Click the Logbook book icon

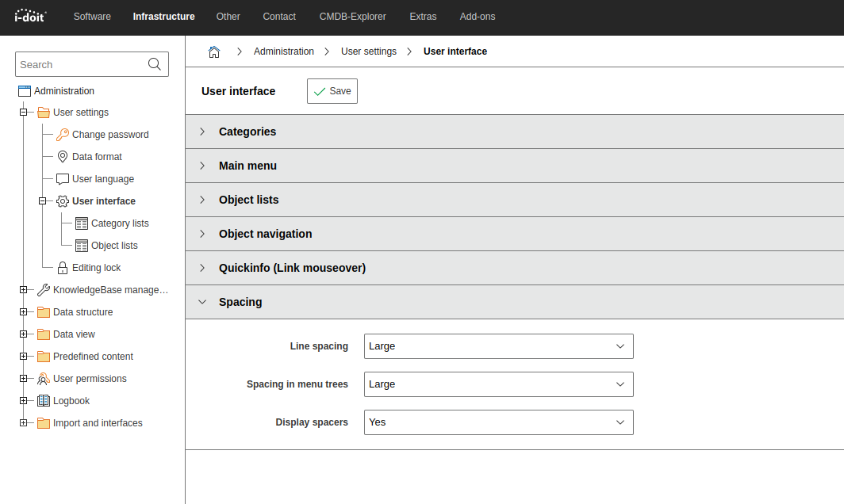tap(44, 401)
